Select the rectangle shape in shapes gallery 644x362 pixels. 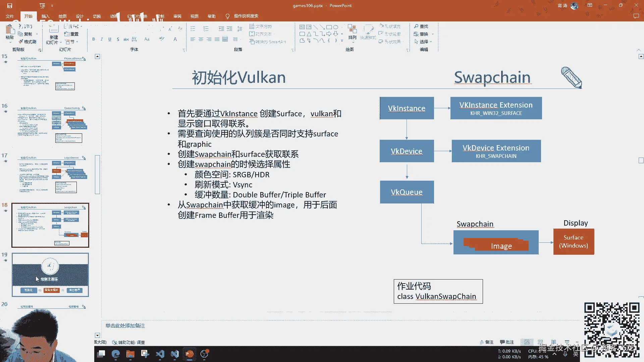tap(329, 27)
